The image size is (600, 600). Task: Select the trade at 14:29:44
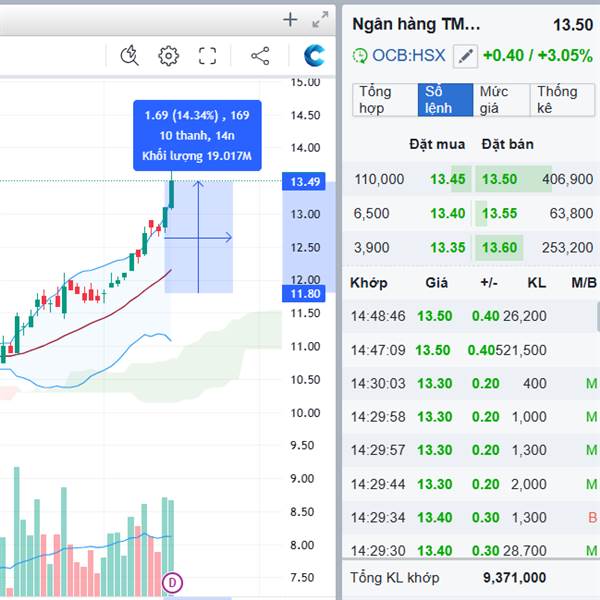coord(471,484)
